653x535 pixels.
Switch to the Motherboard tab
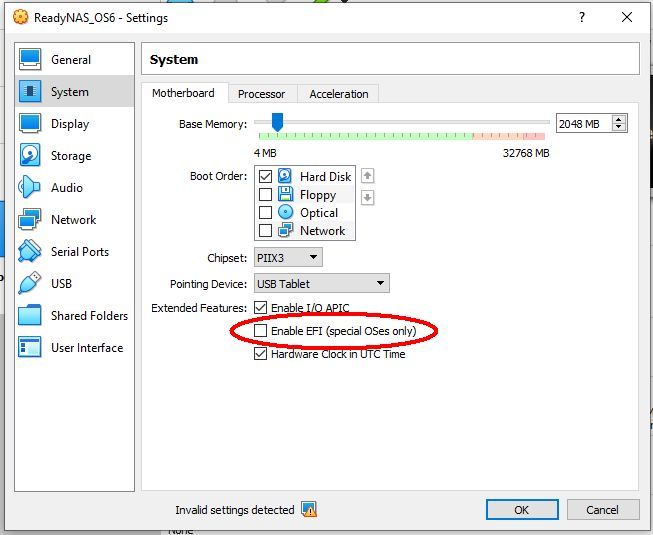(183, 93)
